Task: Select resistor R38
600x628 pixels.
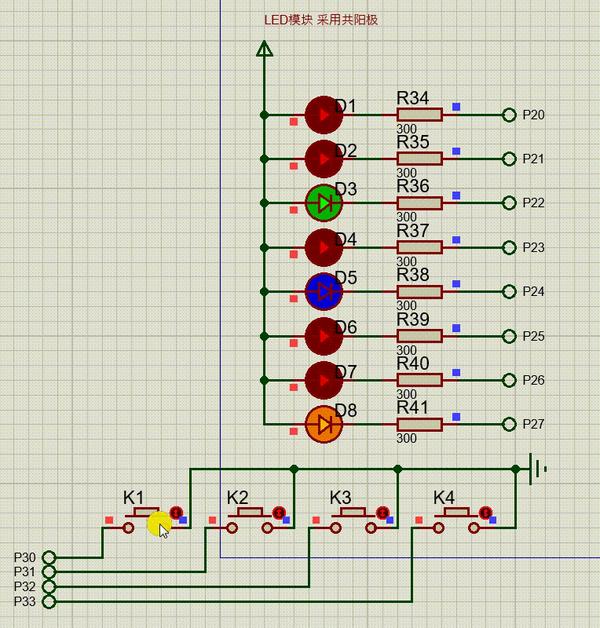Action: click(419, 292)
